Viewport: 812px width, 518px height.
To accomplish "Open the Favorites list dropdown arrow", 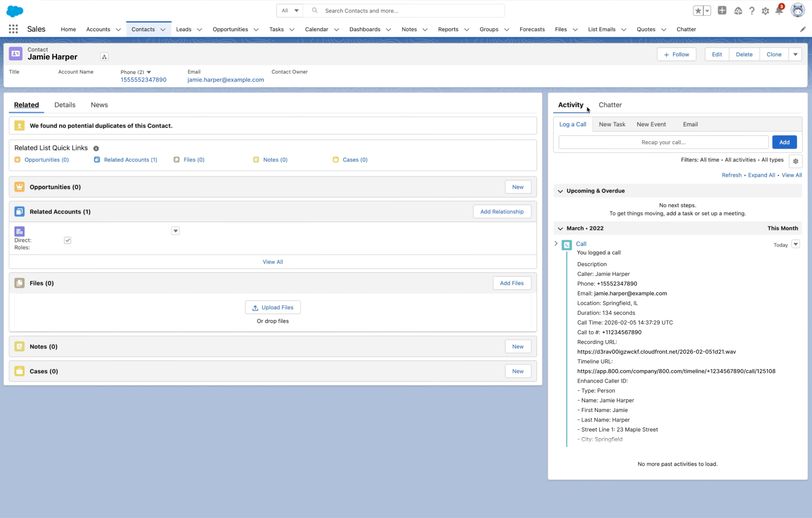I will coord(707,11).
